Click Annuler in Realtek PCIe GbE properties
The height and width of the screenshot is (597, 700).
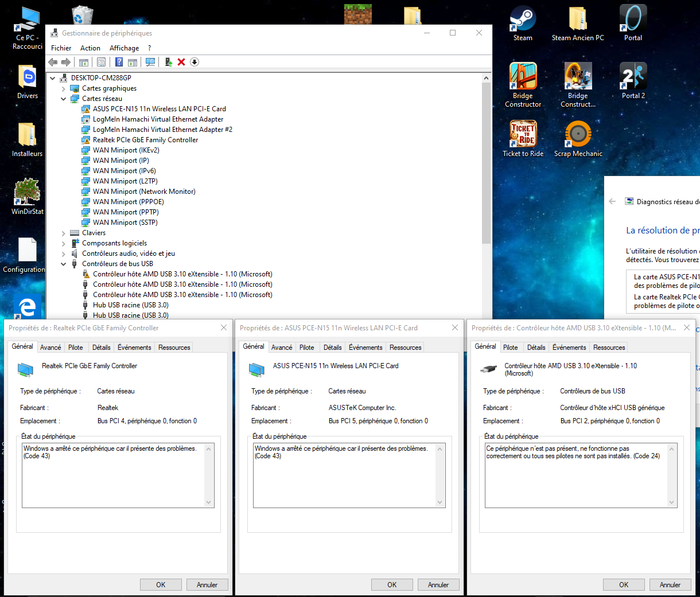click(207, 585)
